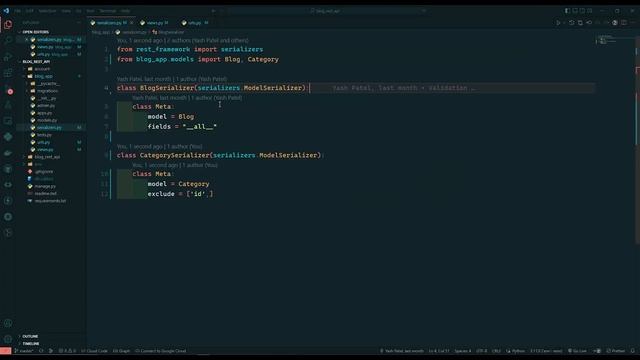Open the Terminal menu

tap(108, 11)
